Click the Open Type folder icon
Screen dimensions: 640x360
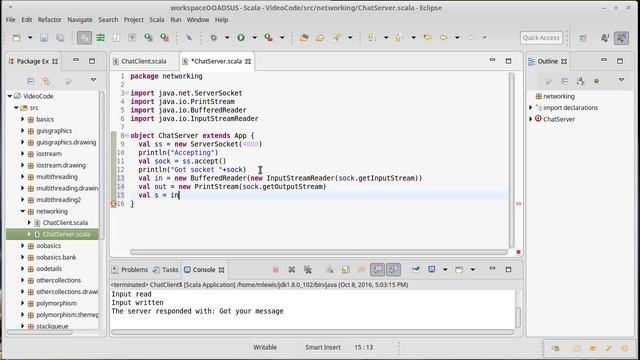tap(304, 38)
